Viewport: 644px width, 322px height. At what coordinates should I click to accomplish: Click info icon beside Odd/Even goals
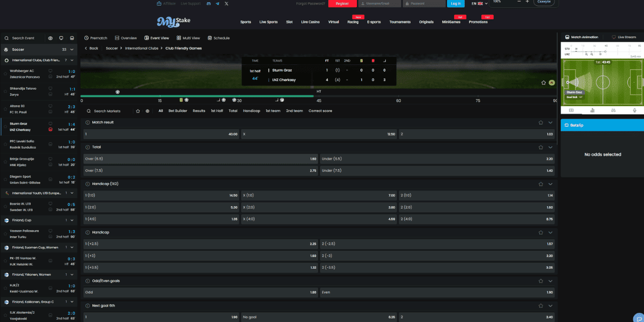coord(87,281)
